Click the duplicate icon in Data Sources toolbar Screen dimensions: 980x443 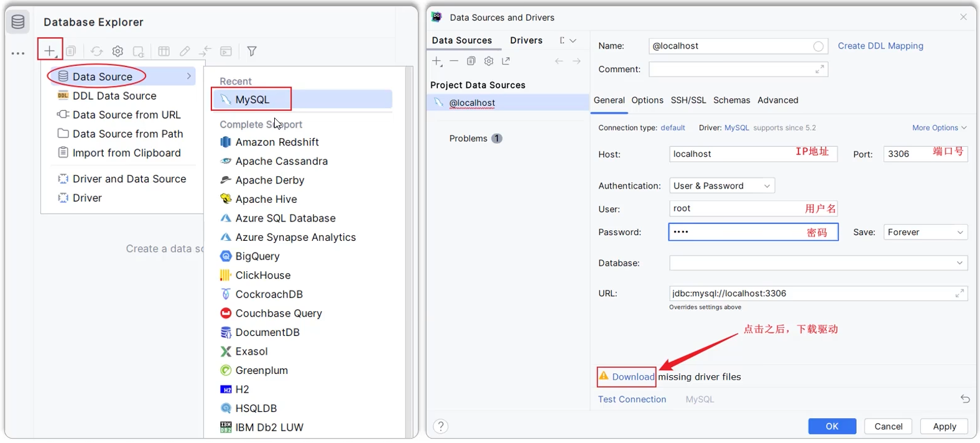pos(471,61)
